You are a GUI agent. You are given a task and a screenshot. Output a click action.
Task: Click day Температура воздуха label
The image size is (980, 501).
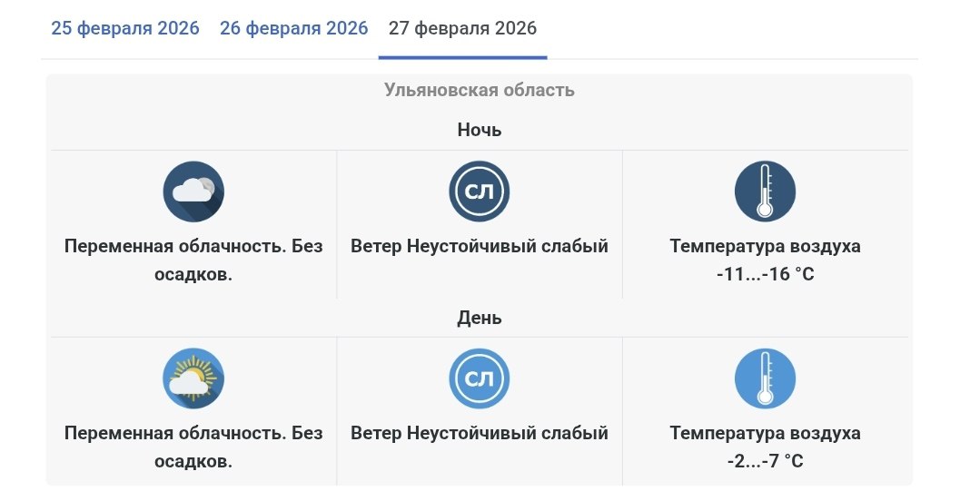pos(765,433)
